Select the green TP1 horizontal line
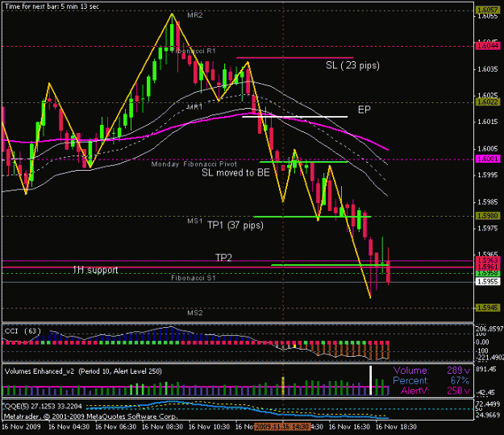Image resolution: width=504 pixels, height=435 pixels. [x=312, y=217]
